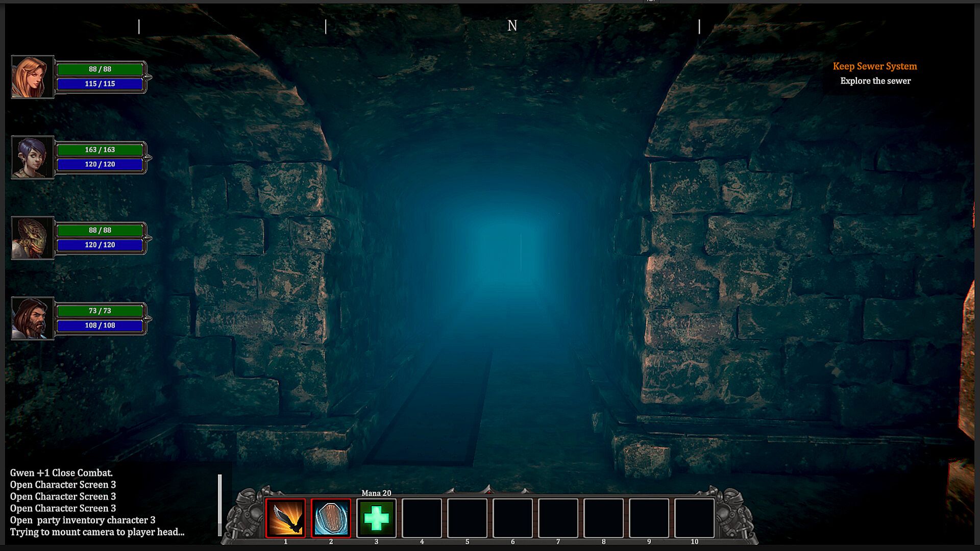Open the Keep Sewer System quest title

click(874, 66)
